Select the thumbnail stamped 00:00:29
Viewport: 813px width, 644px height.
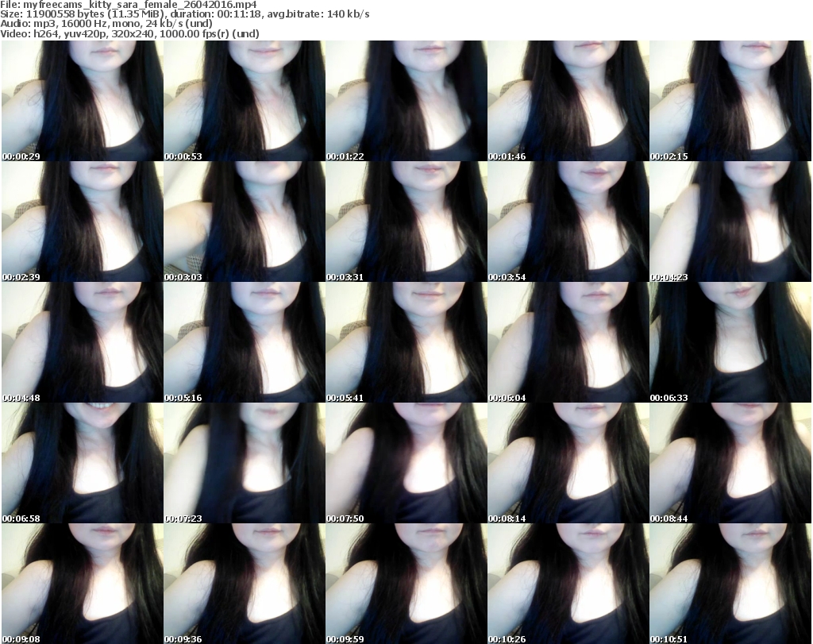click(83, 101)
